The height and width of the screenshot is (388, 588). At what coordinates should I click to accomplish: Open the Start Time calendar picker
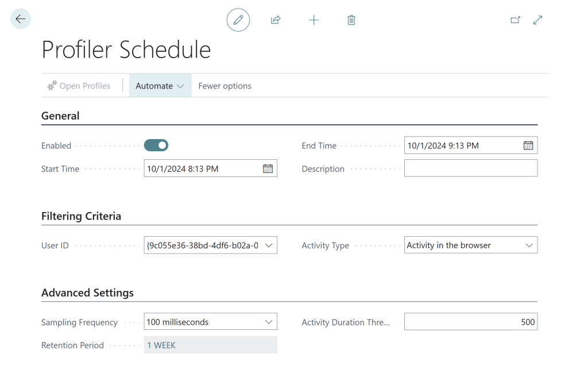(268, 168)
